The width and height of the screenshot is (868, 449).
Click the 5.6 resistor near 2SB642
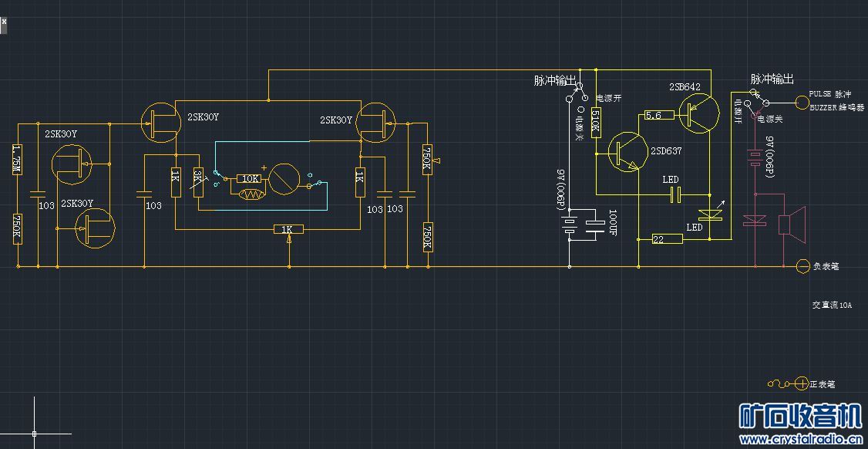[x=659, y=115]
